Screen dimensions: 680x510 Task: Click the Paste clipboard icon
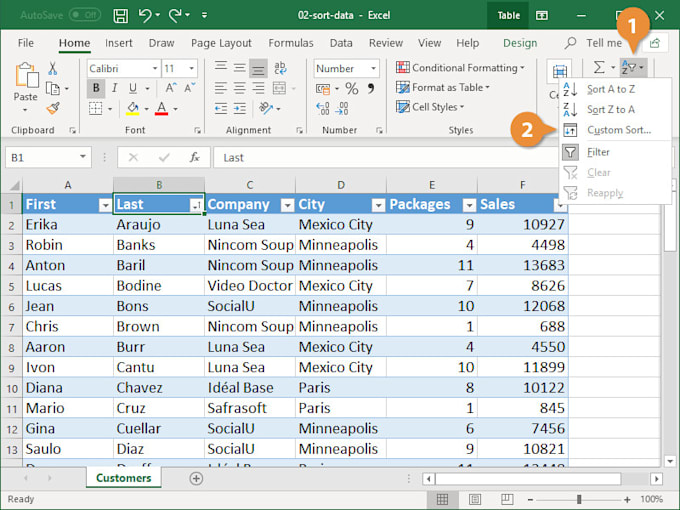[26, 76]
